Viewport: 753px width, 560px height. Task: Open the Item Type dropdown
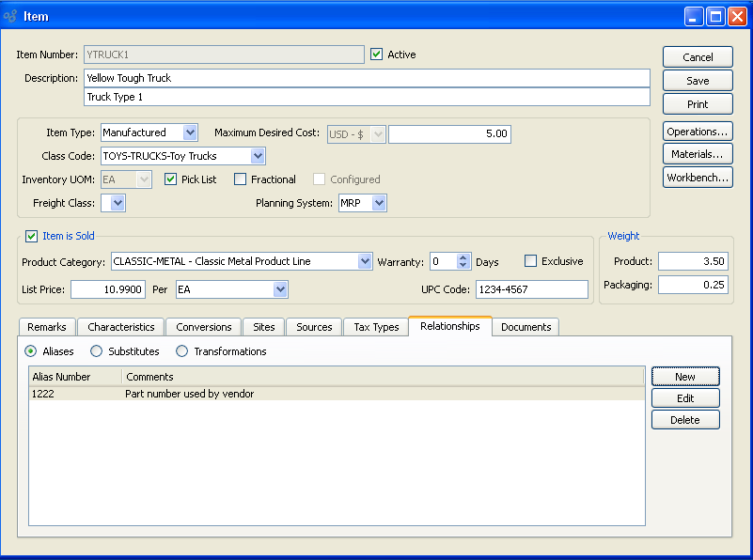point(190,132)
